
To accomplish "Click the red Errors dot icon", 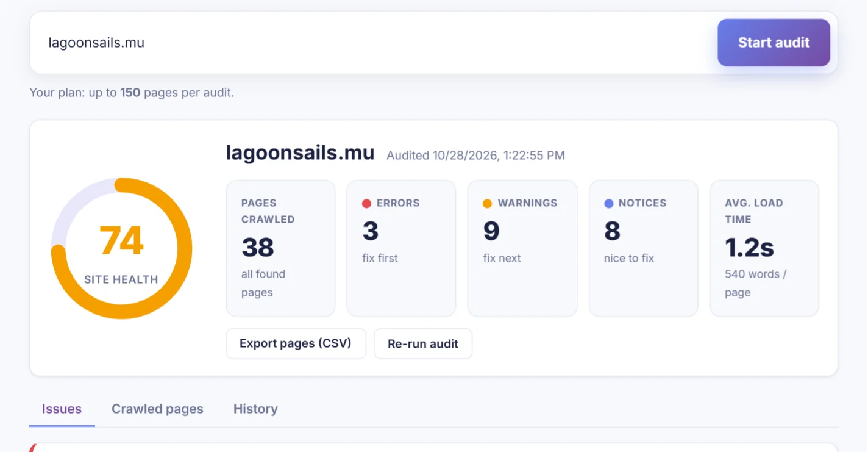I will [x=366, y=204].
